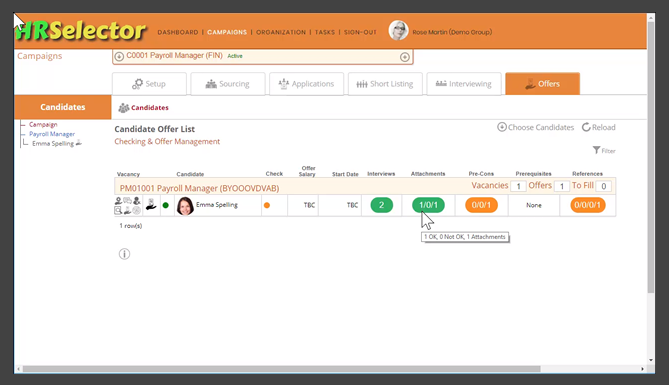Open the C0001 Payroll Manager (FIN) campaign dropdown

(262, 56)
